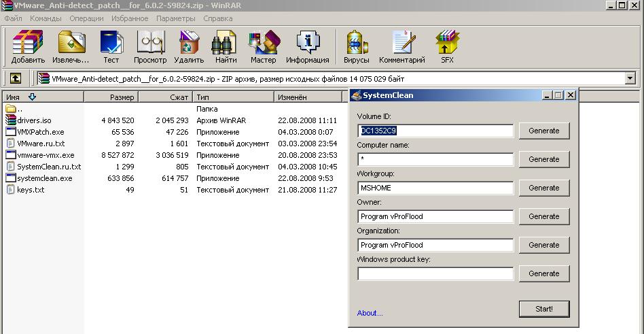644x334 pixels.
Task: Click the drivers.iso file icon
Action: [11, 120]
